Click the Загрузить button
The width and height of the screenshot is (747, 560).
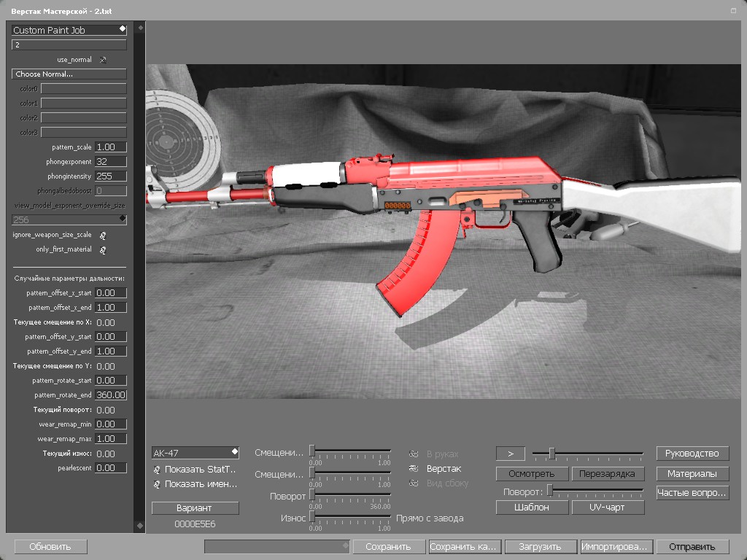541,547
